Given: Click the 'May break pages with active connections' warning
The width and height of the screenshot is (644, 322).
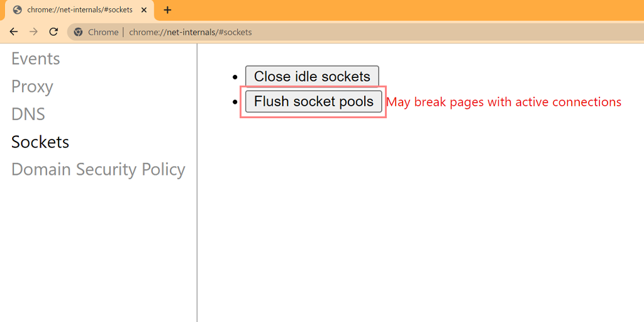Looking at the screenshot, I should pyautogui.click(x=504, y=102).
